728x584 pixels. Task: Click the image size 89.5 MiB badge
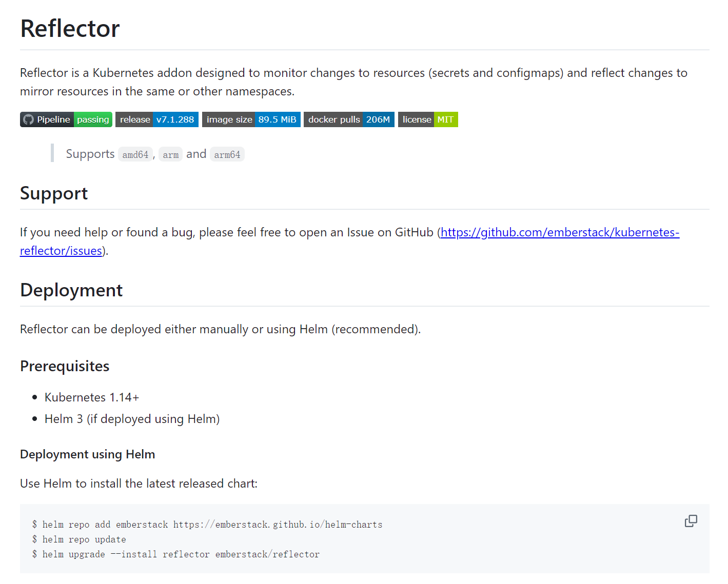pos(251,119)
